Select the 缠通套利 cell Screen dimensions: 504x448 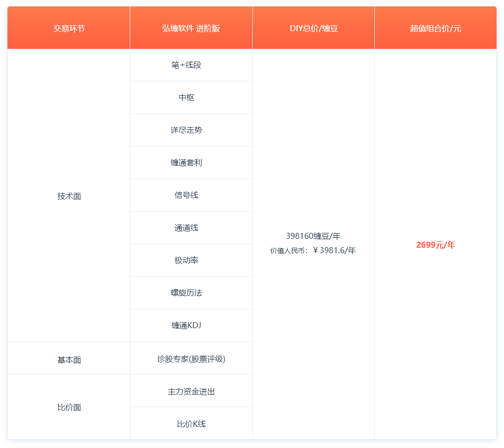(191, 162)
